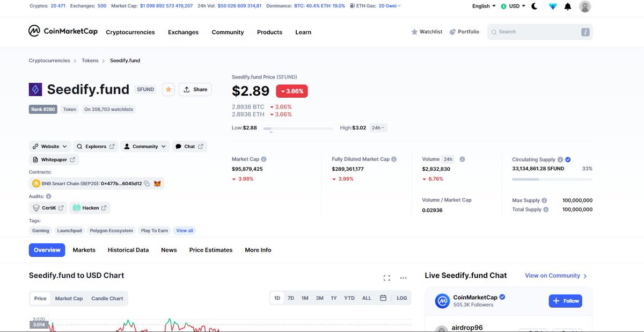Click Volume info icon
The image size is (644, 332).
(462, 160)
